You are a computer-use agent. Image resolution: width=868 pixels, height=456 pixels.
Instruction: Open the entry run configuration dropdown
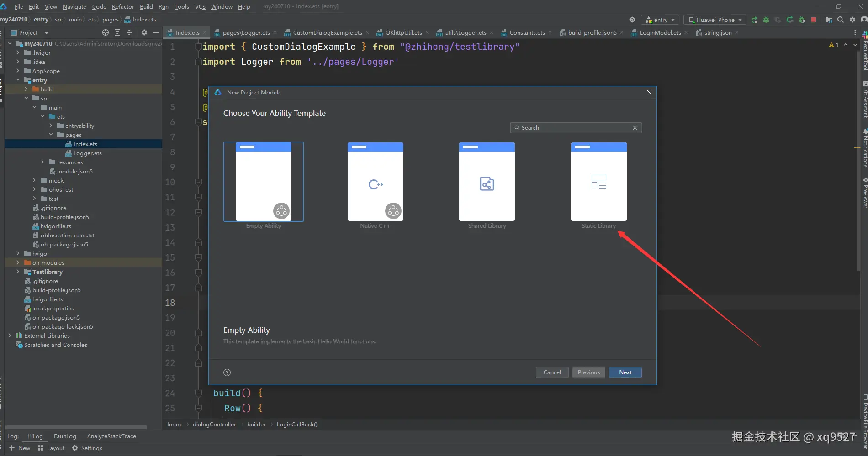click(660, 20)
